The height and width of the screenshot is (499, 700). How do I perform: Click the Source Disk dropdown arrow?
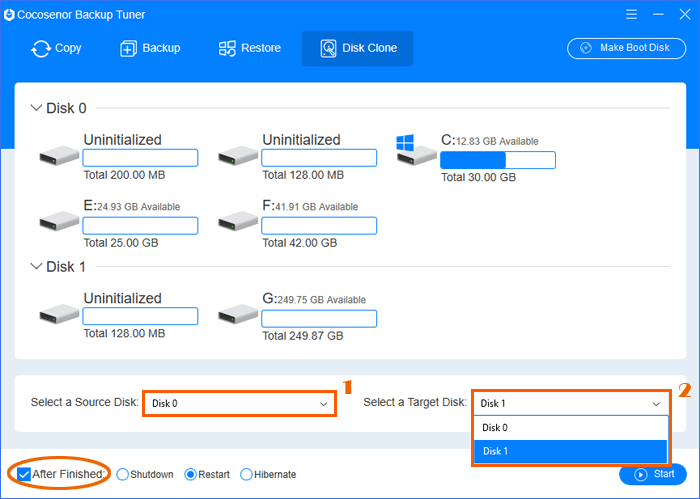click(x=324, y=404)
